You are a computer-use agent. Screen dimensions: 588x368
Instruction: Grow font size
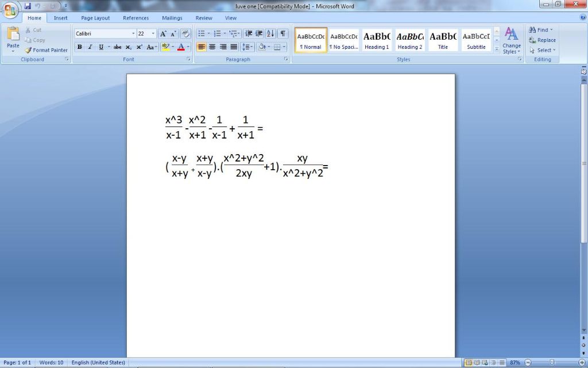tap(163, 34)
